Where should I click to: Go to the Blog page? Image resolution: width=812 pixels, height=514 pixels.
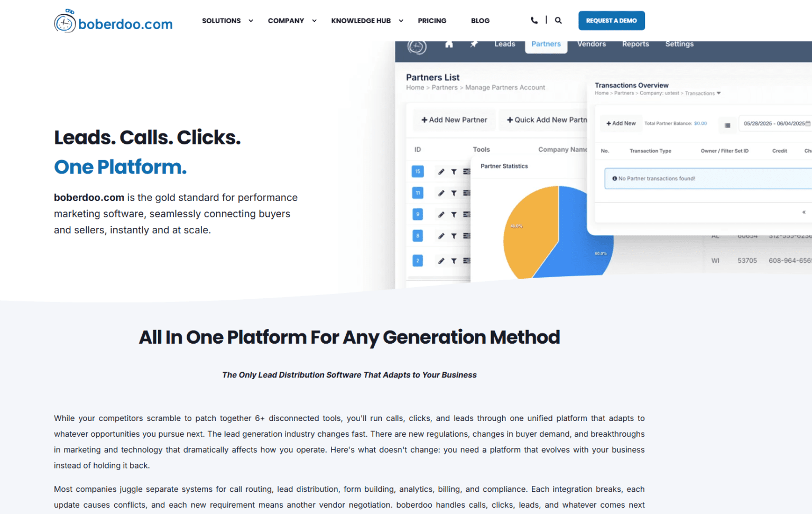[x=480, y=21]
